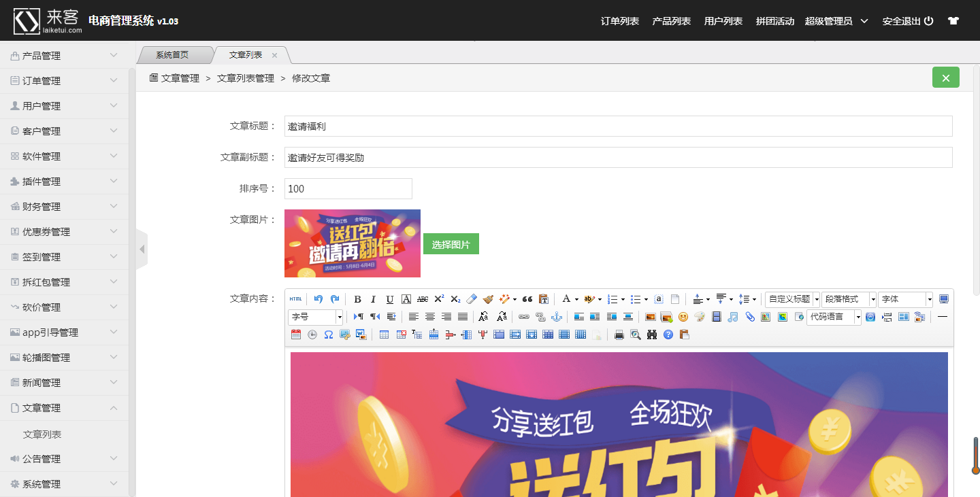Open the emoticon smiley picker
The width and height of the screenshot is (980, 497).
683,317
